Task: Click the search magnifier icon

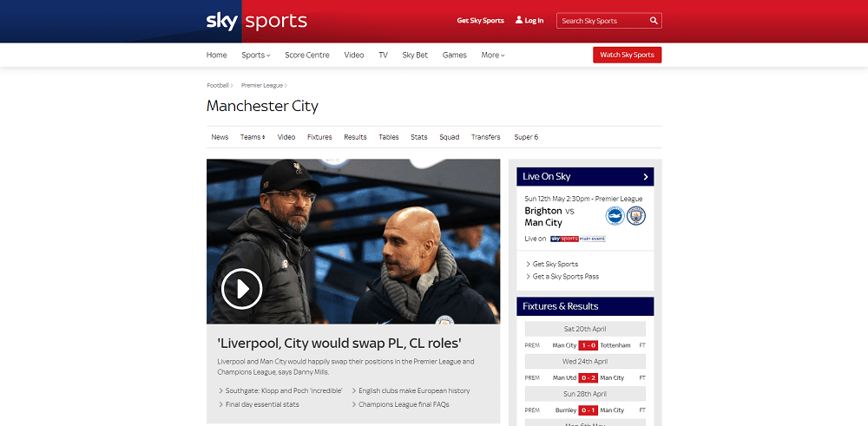Action: pyautogui.click(x=654, y=21)
